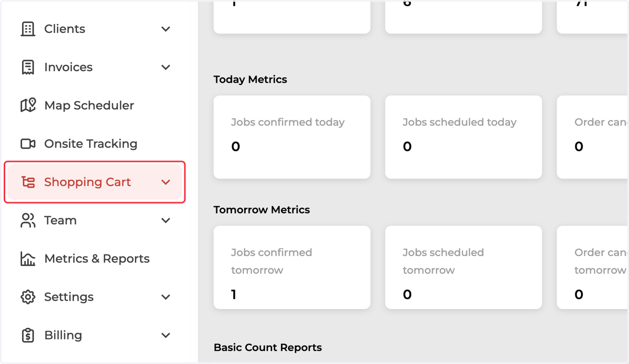Image resolution: width=629 pixels, height=364 pixels.
Task: Click the Basic Count Reports heading
Action: coord(268,348)
